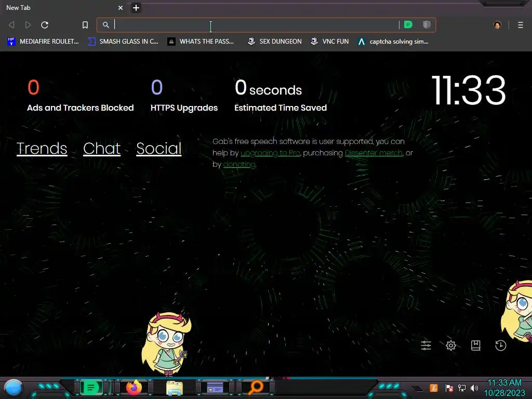Open orange magnifier app in taskbar
Screen dimensions: 532x399
[x=256, y=388]
